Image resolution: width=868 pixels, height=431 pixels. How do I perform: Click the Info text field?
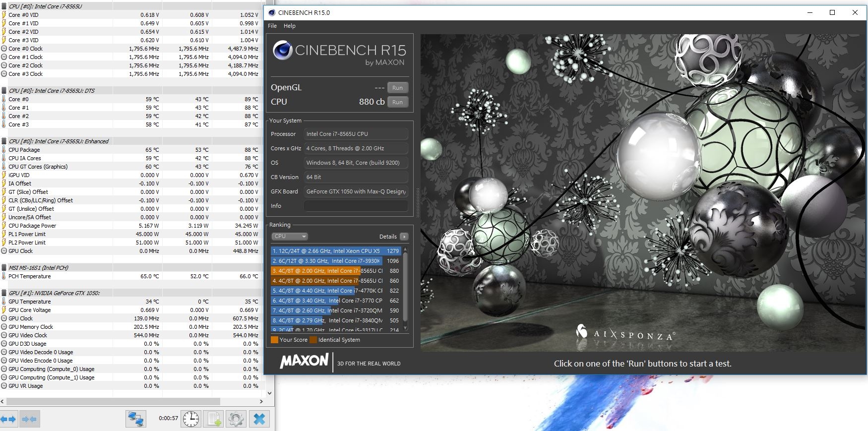(356, 206)
